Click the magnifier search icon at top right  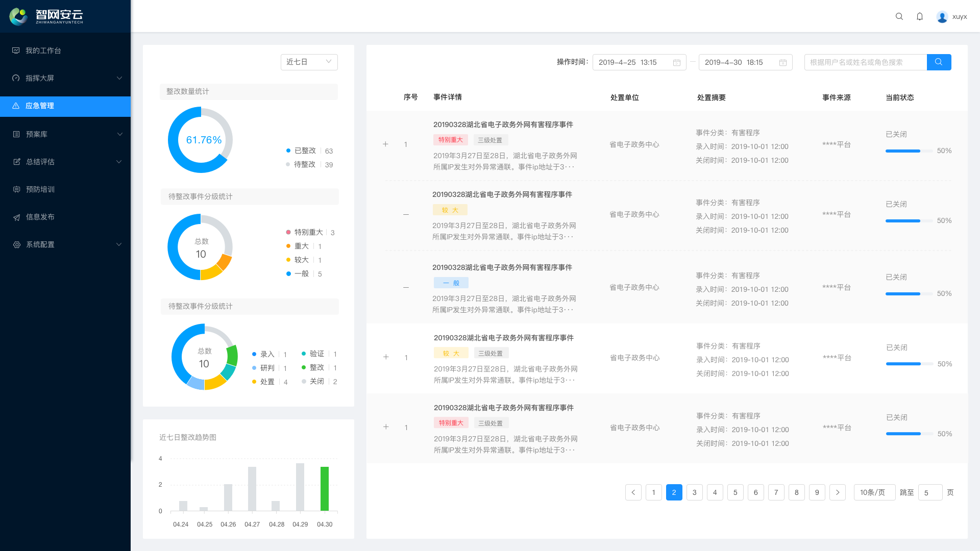(x=899, y=16)
